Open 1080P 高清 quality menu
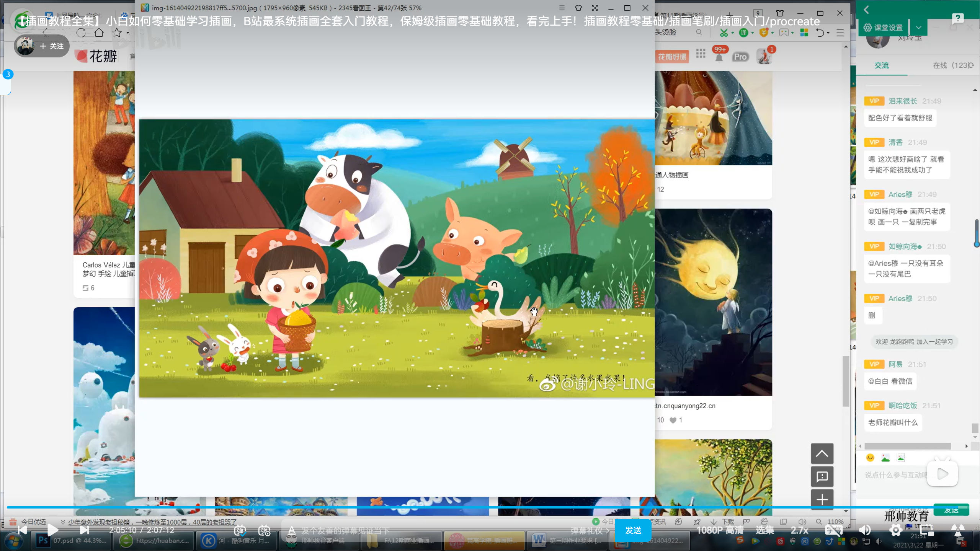Screen dimensions: 980x551 pyautogui.click(x=720, y=530)
